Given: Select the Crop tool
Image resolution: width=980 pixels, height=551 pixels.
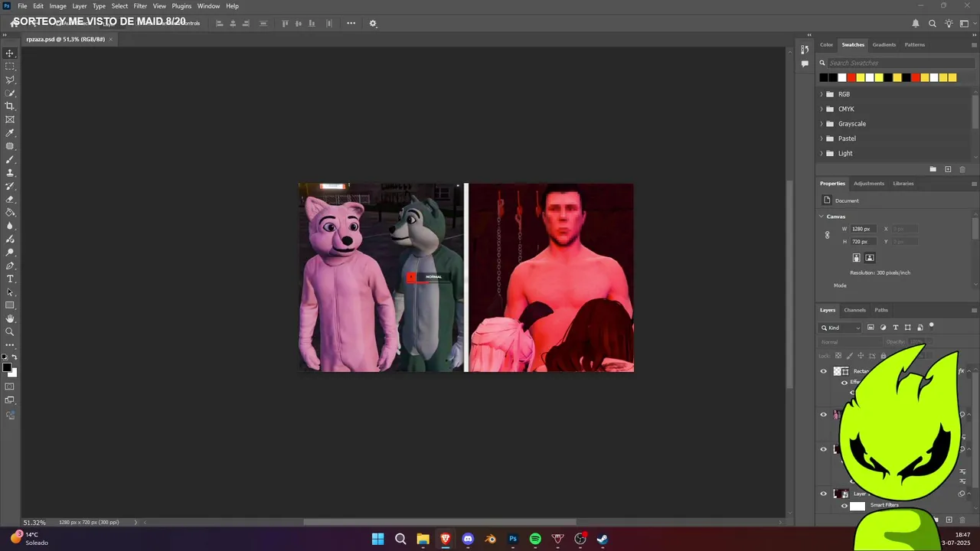Looking at the screenshot, I should [10, 106].
